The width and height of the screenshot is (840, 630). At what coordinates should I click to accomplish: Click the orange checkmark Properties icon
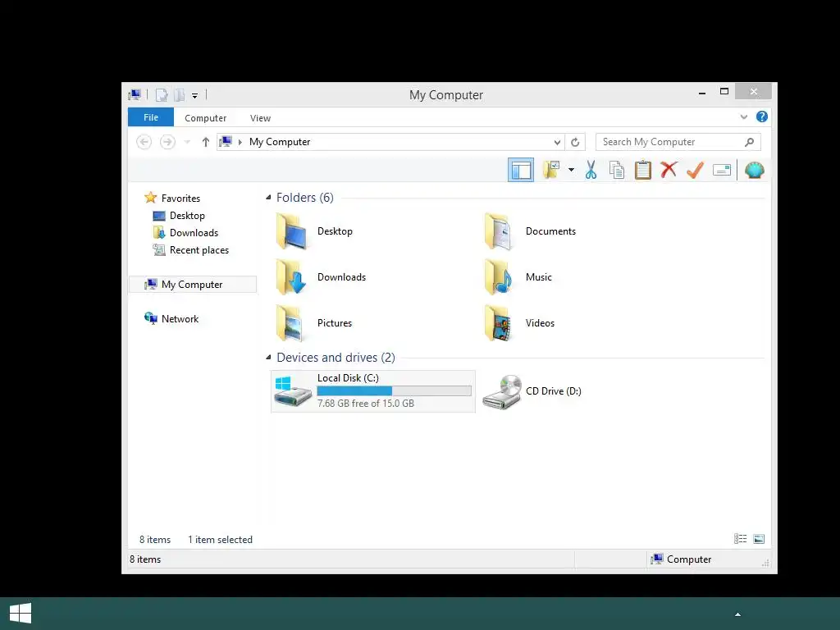[x=695, y=171]
